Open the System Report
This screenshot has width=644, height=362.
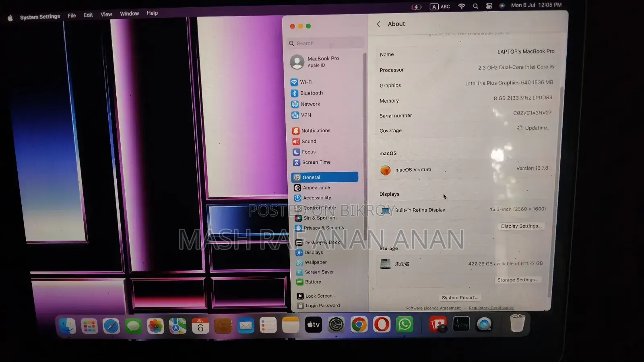(x=460, y=298)
